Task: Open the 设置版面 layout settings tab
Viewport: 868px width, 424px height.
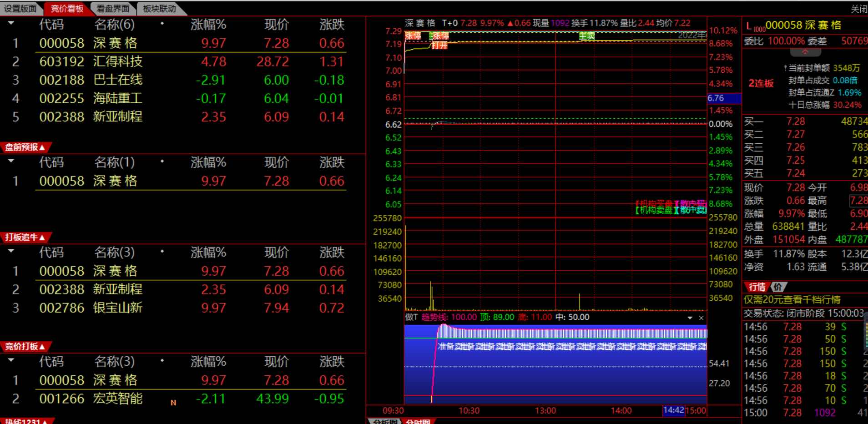Action: [20, 8]
